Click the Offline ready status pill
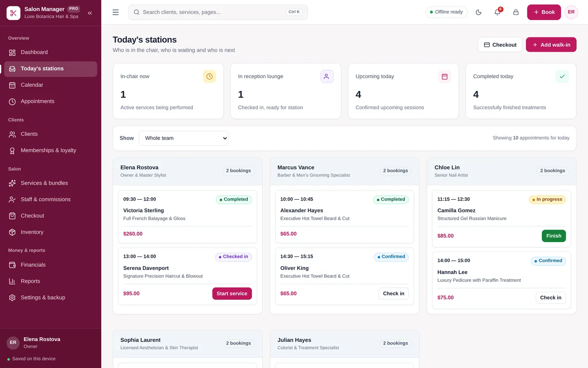Viewport: 588px width, 368px height. point(446,12)
